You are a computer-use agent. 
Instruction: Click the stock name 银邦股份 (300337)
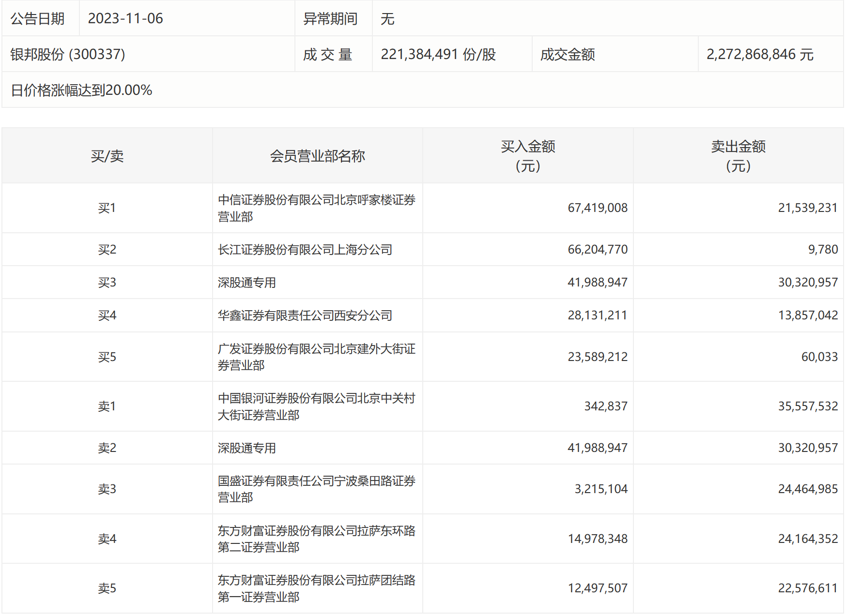(68, 54)
